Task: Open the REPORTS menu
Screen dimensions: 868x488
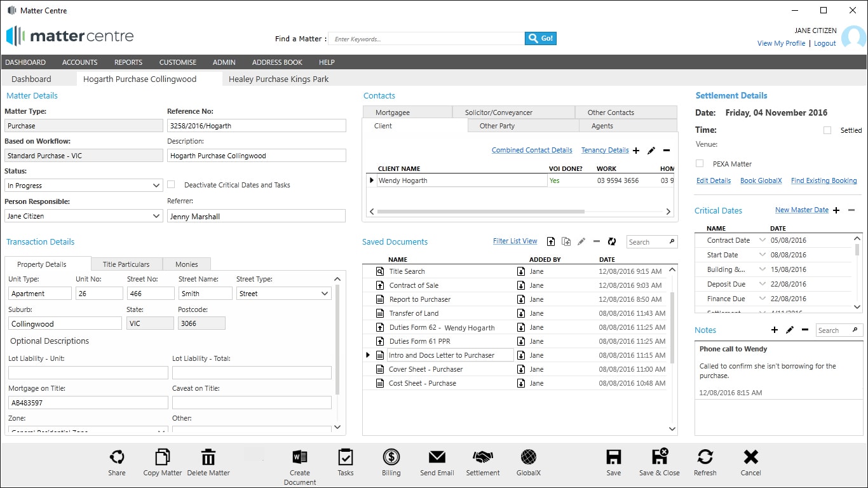Action: point(128,62)
